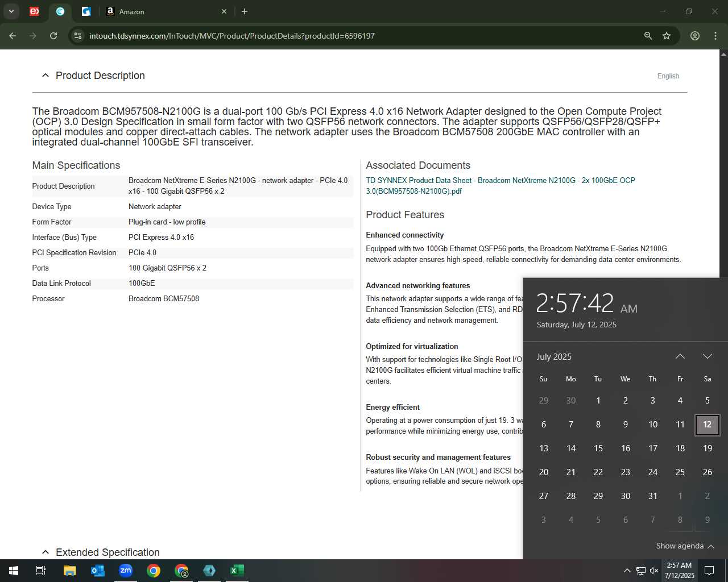Open Google Chrome from the taskbar

click(x=153, y=571)
